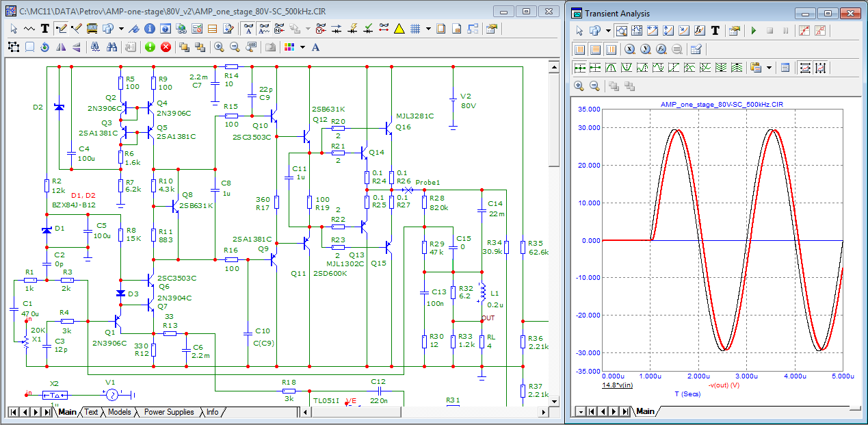
Task: Expand the color palette dropdown arrow
Action: pos(302,47)
